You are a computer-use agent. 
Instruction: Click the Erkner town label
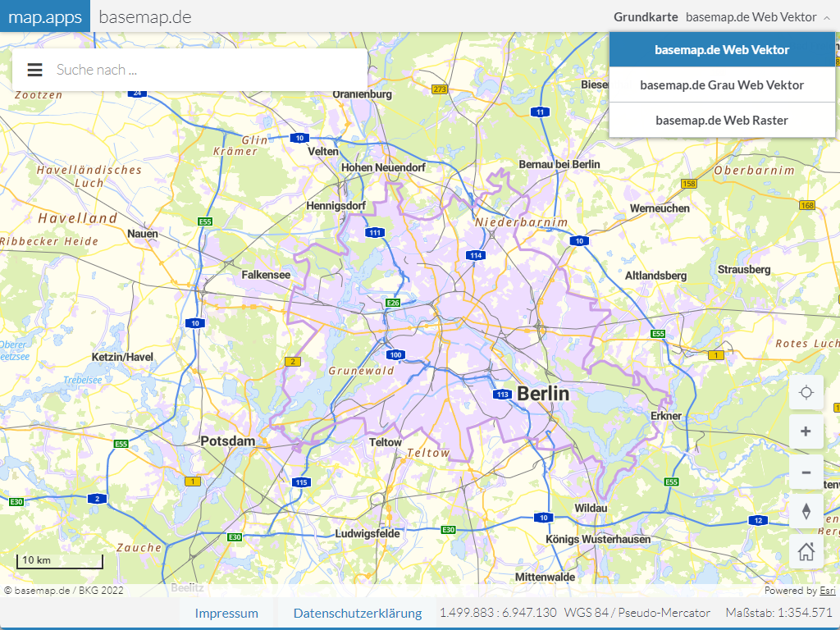pos(666,416)
